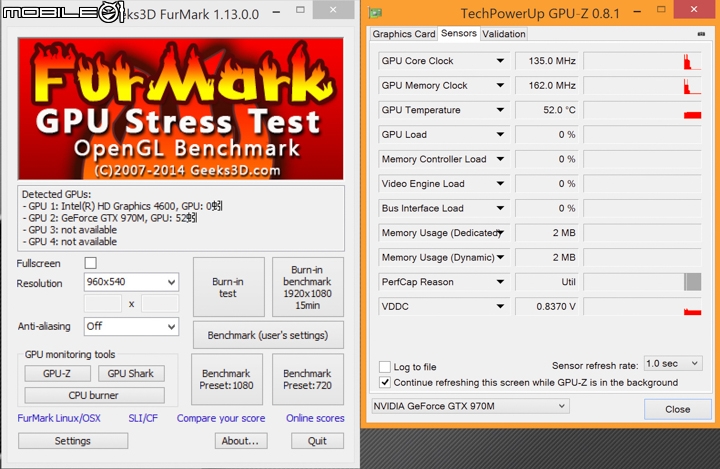
Task: Expand the Video Engine Load dropdown
Action: click(x=501, y=184)
